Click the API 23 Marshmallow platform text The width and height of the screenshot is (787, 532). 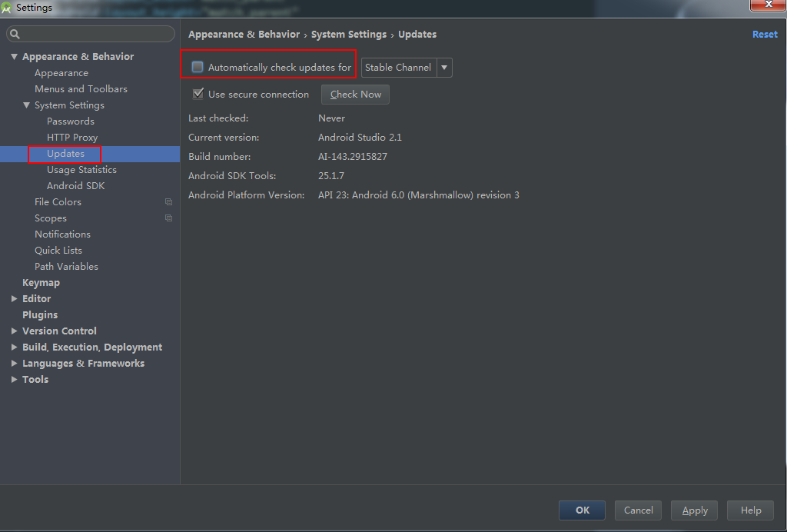[x=419, y=195]
